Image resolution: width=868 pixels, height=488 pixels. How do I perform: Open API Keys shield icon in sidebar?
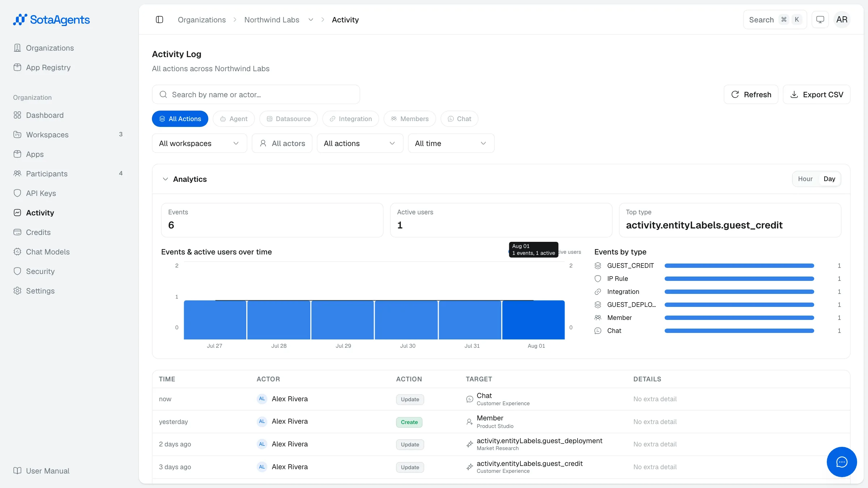17,193
